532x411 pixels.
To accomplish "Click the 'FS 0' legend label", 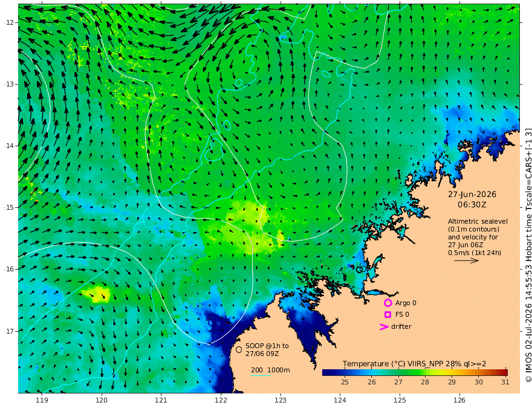I will (x=402, y=315).
